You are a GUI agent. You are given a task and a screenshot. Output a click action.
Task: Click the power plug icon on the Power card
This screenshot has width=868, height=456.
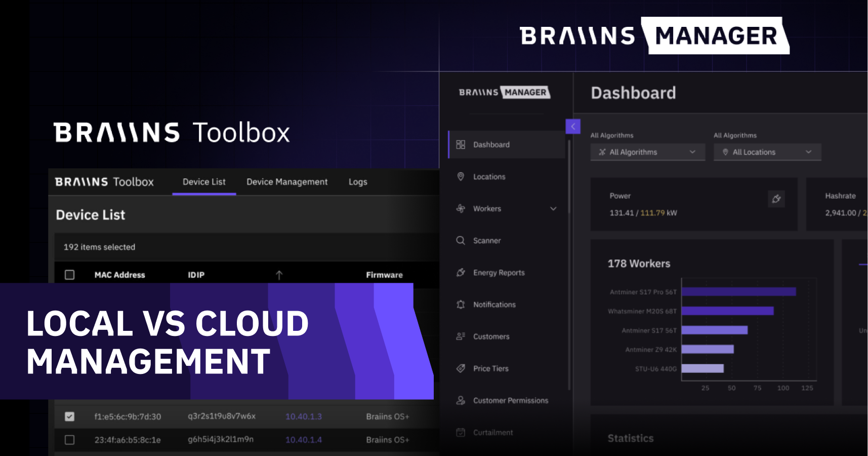pyautogui.click(x=776, y=199)
